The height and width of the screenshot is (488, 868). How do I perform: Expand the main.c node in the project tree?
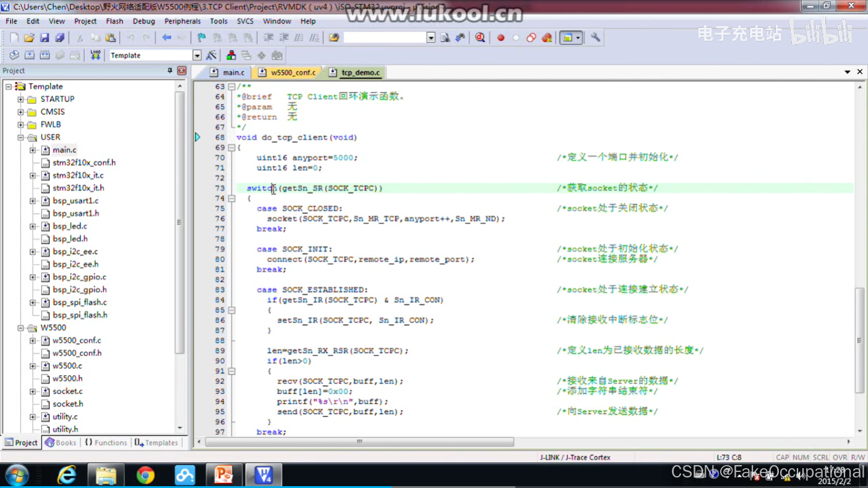coord(33,150)
